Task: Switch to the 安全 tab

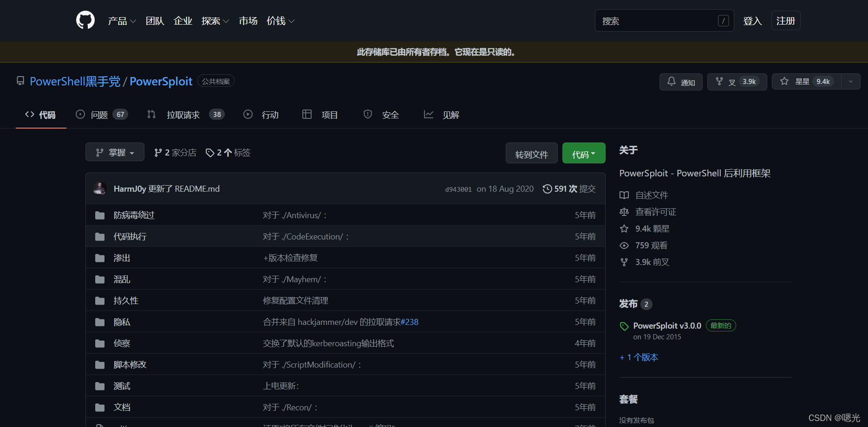Action: click(x=381, y=115)
